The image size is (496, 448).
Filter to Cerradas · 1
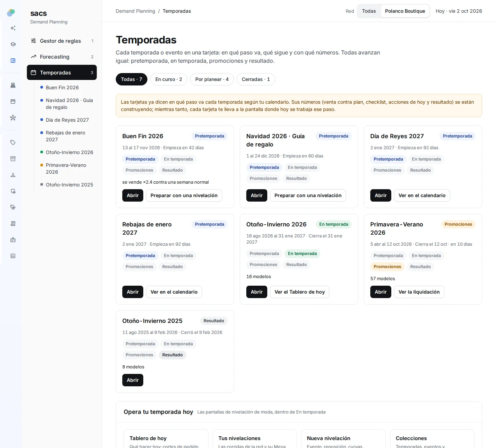pyautogui.click(x=256, y=79)
